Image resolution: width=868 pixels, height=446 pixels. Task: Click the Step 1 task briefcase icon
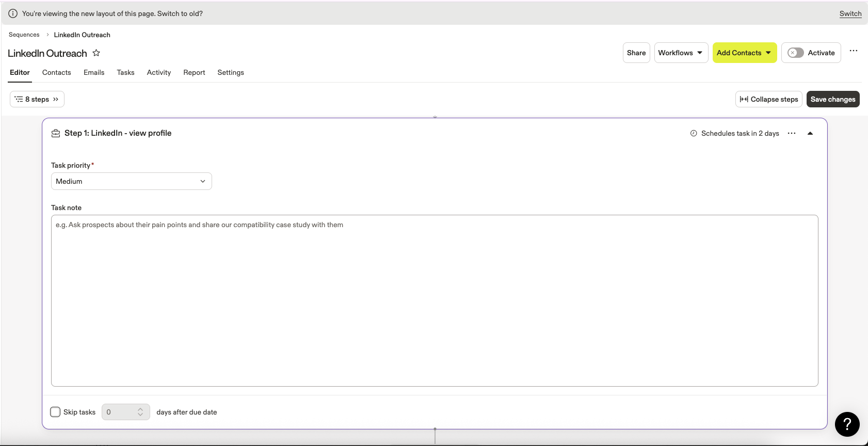pos(56,133)
